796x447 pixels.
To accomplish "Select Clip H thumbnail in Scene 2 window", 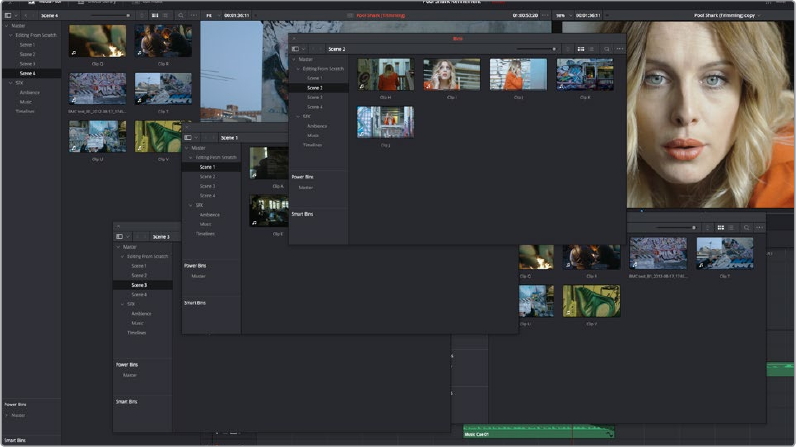I will click(x=385, y=74).
